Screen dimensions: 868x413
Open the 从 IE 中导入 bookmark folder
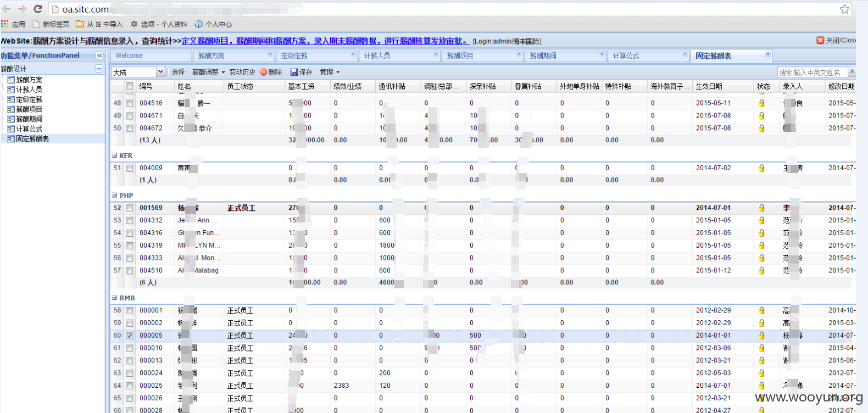pyautogui.click(x=99, y=24)
